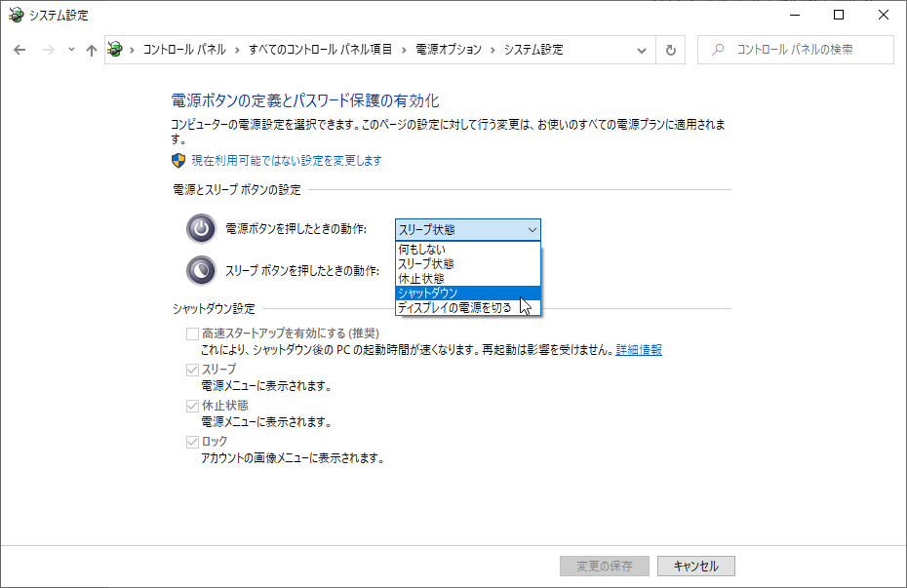Open the 詳細情報 link
Viewport: 907px width, 588px height.
[x=639, y=350]
